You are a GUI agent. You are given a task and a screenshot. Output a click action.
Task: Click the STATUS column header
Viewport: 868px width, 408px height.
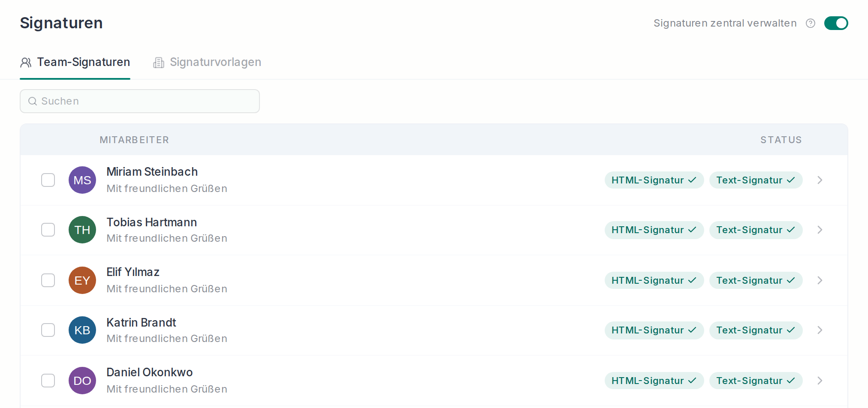pyautogui.click(x=781, y=140)
